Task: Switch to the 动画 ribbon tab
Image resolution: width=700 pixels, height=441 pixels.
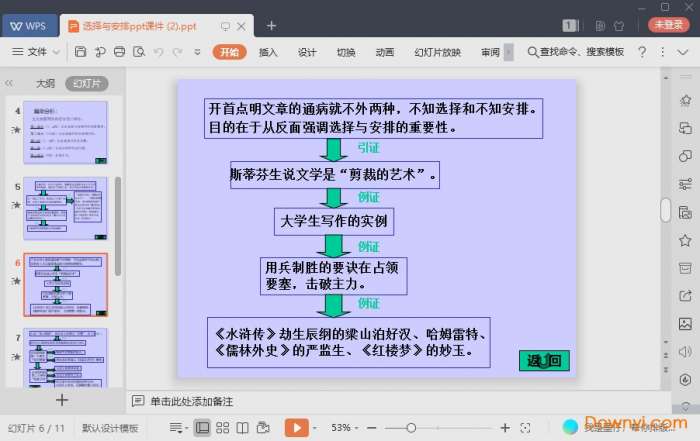Action: (x=385, y=52)
